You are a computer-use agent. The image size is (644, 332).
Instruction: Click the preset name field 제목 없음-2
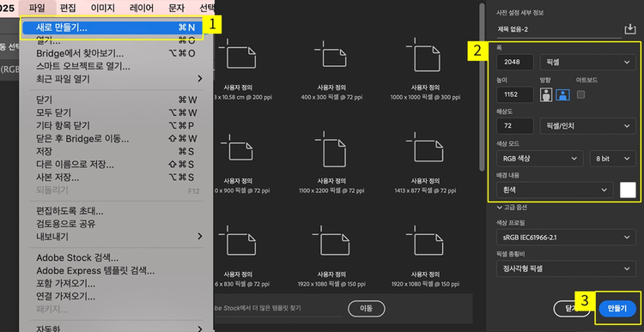click(559, 30)
